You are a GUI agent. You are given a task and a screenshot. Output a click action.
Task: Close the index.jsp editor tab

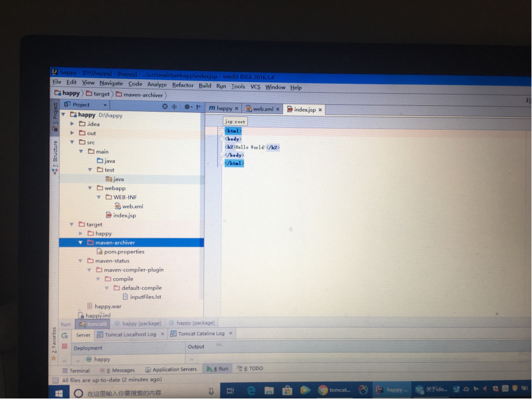(320, 110)
